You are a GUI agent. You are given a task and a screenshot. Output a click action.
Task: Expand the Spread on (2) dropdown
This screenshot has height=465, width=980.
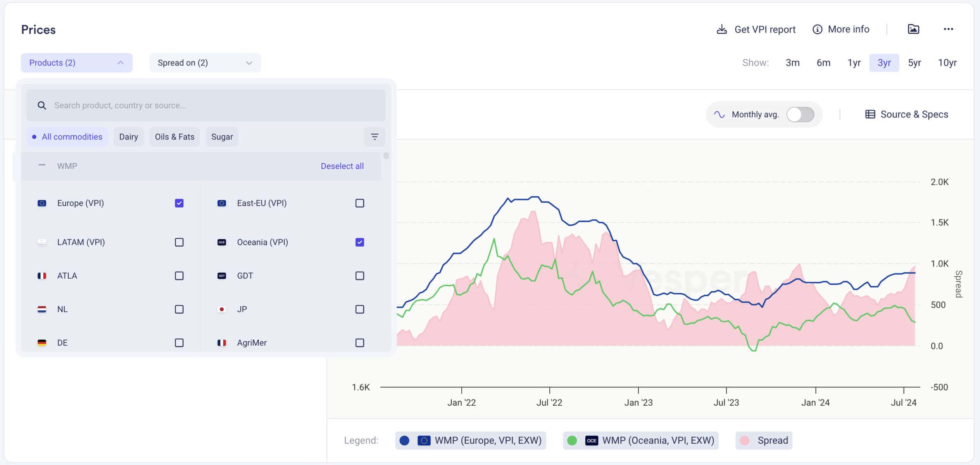205,63
